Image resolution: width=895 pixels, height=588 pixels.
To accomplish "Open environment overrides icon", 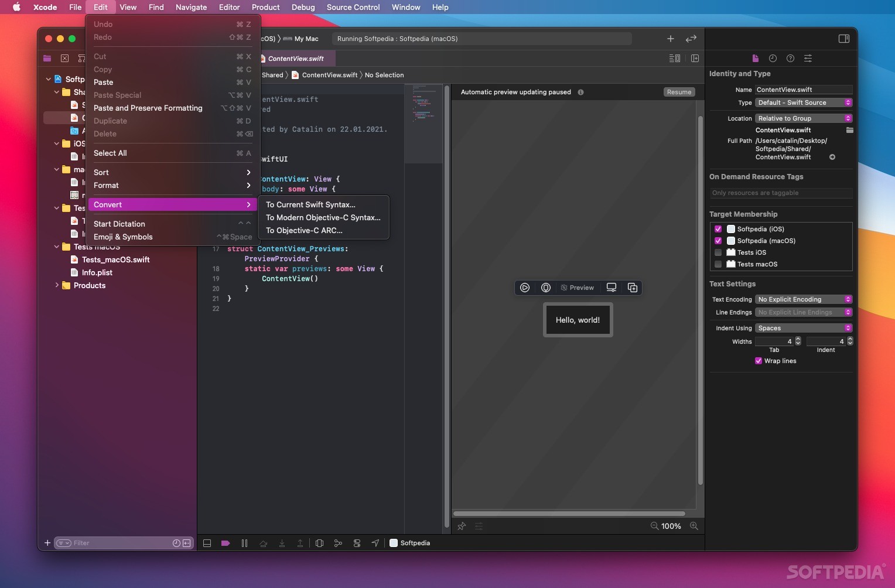I will [357, 543].
